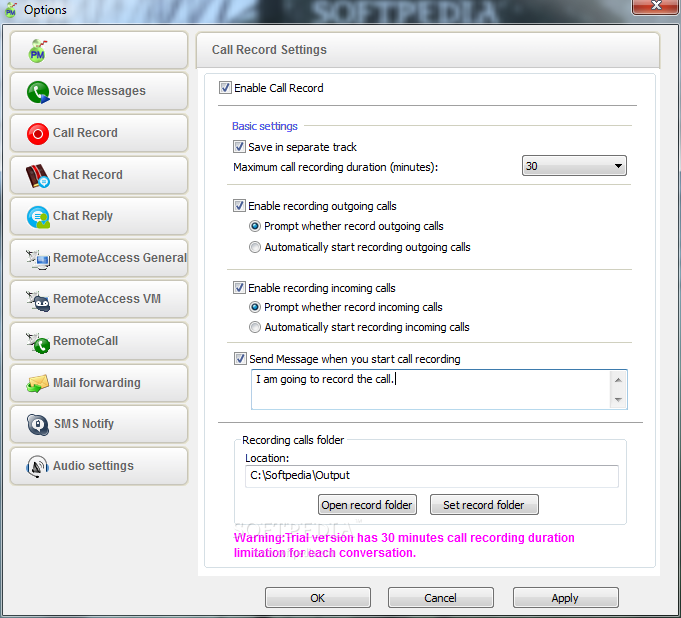The image size is (681, 618).
Task: Uncheck Enable Call Record checkbox
Action: [x=225, y=88]
